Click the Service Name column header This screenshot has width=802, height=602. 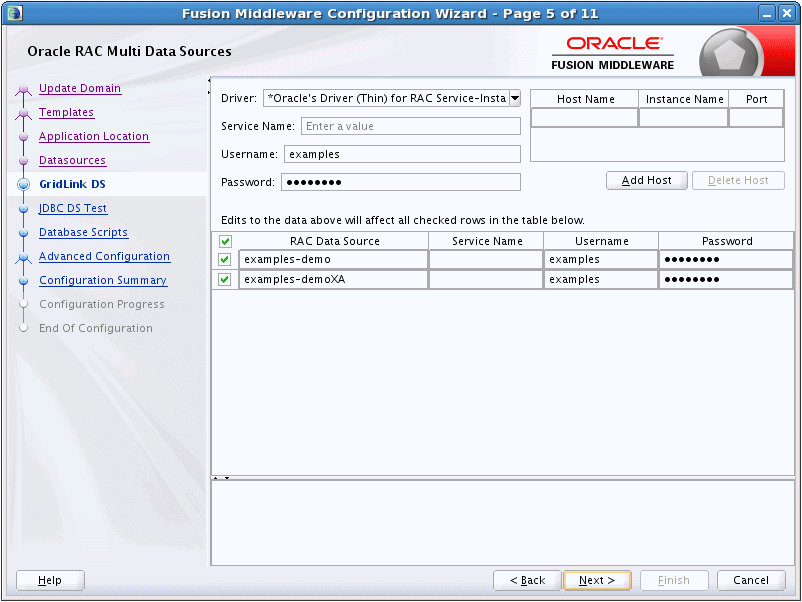point(486,241)
